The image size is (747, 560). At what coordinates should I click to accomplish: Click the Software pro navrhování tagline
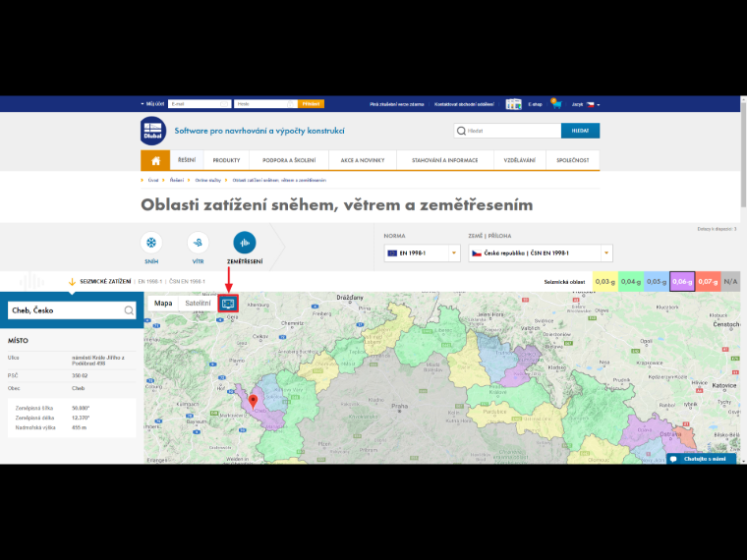click(259, 131)
